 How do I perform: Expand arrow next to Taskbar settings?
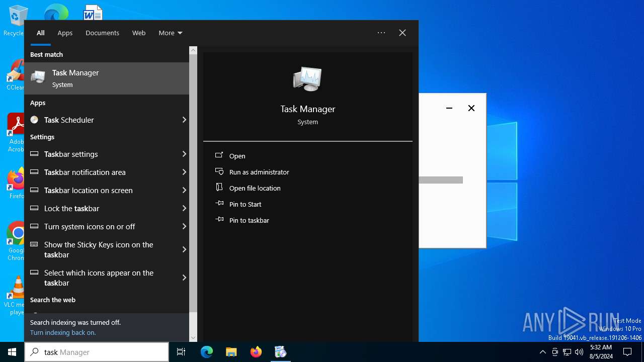184,154
